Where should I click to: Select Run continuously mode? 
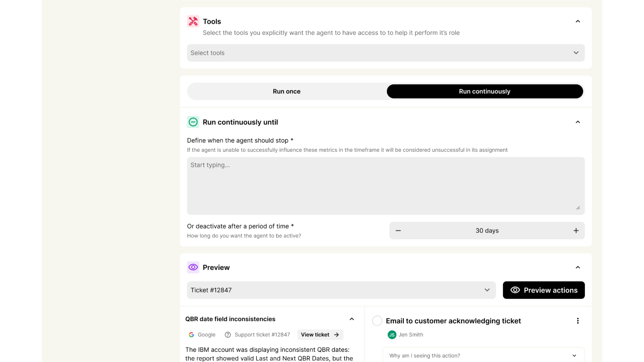click(x=485, y=92)
